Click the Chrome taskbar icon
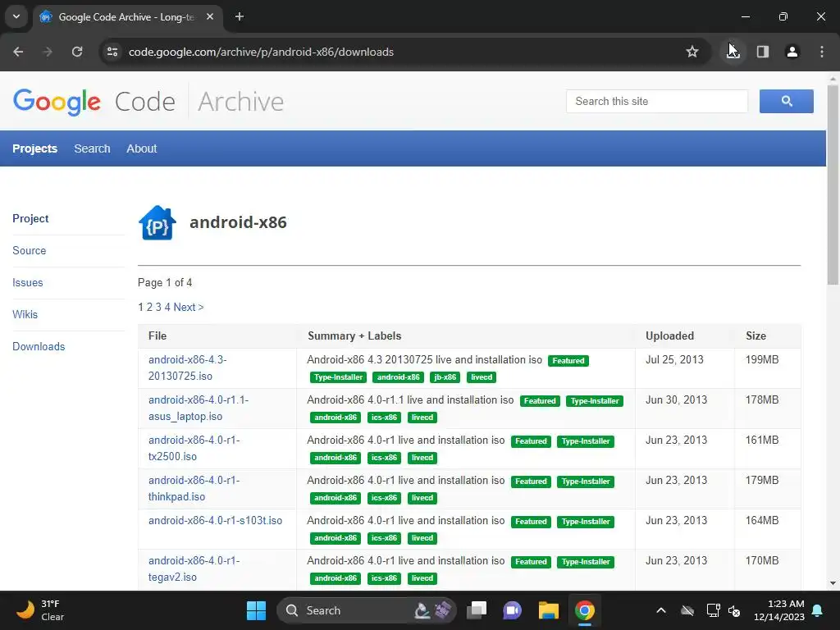This screenshot has width=840, height=630. (584, 610)
